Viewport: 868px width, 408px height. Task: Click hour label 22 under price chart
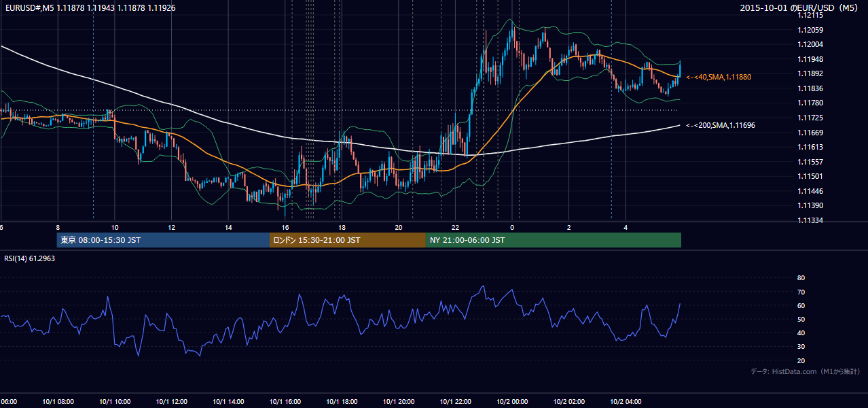[456, 228]
